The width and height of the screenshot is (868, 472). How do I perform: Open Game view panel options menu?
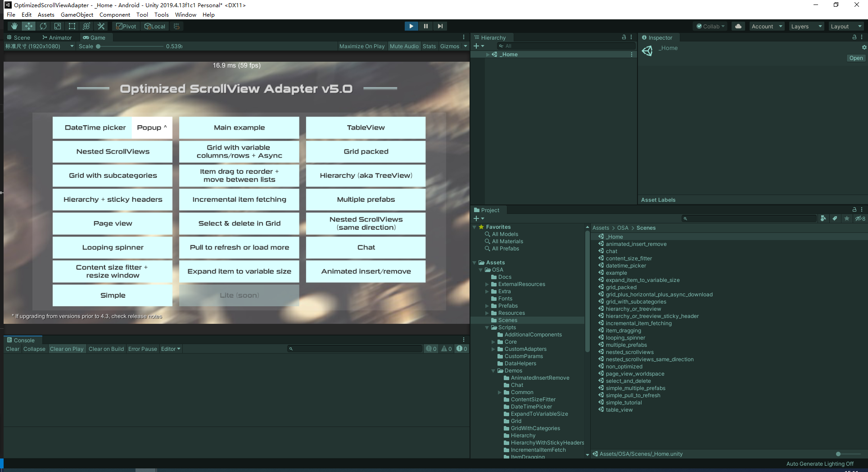click(464, 37)
